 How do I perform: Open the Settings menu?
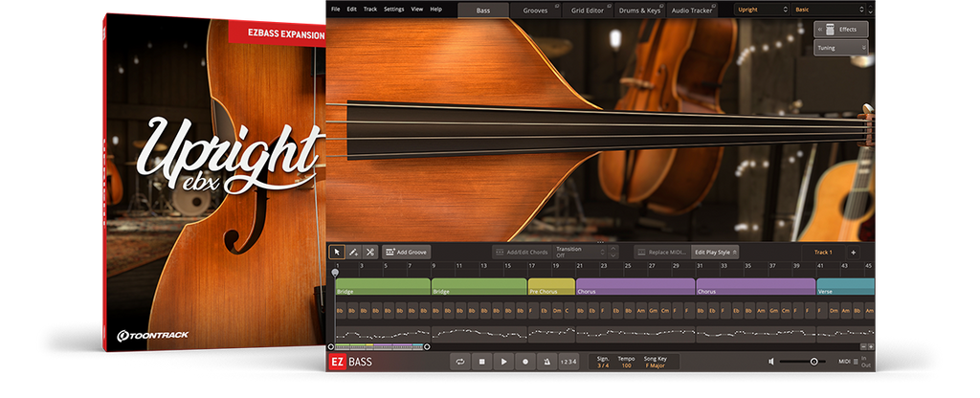click(x=393, y=10)
